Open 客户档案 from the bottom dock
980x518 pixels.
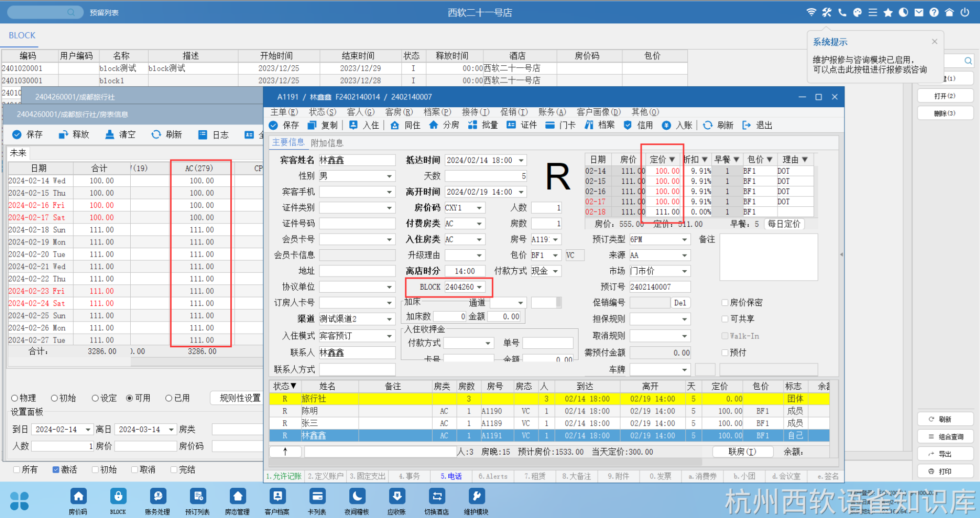coord(277,501)
